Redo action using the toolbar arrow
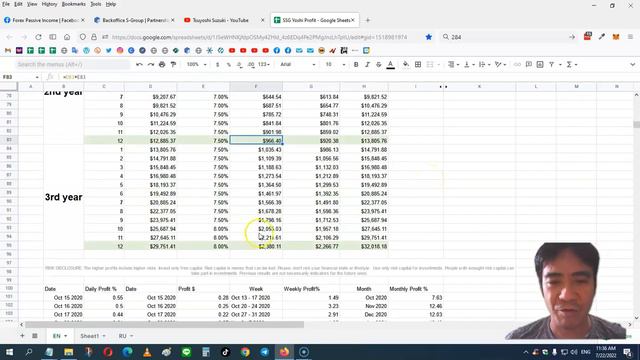640x360 pixels. click(151, 64)
